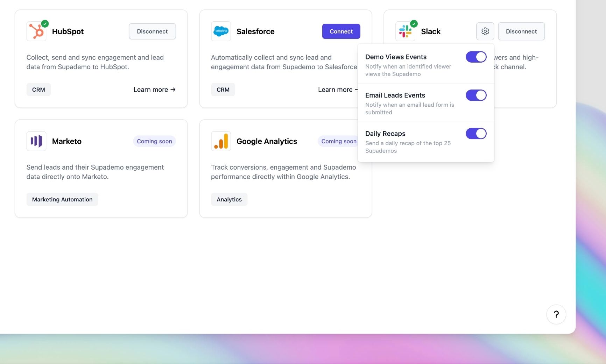Screen dimensions: 606x364
Task: Click the Marketo card title
Action: pos(67,141)
